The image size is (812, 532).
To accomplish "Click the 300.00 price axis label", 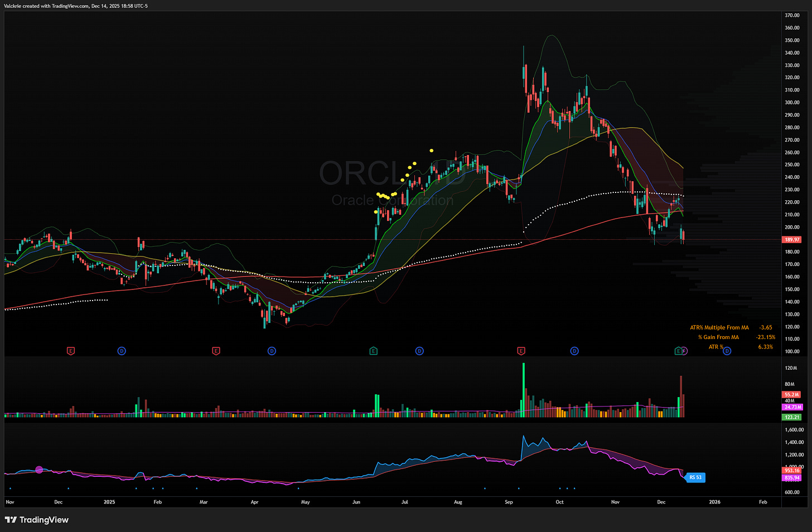I will pyautogui.click(x=792, y=103).
